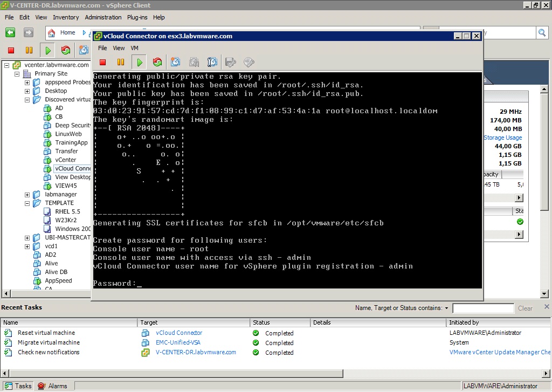The height and width of the screenshot is (392, 552).
Task: Select the W23Kr2 template
Action: tap(66, 220)
